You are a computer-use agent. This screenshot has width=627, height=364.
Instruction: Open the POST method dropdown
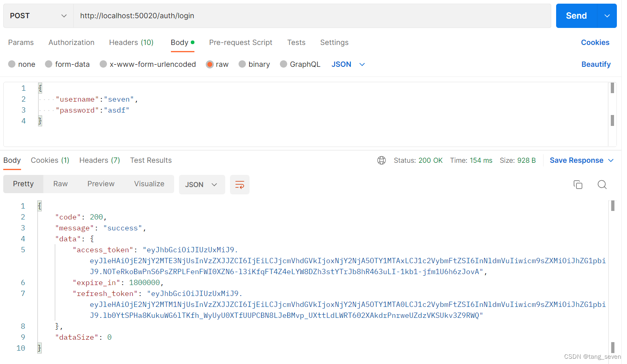38,16
